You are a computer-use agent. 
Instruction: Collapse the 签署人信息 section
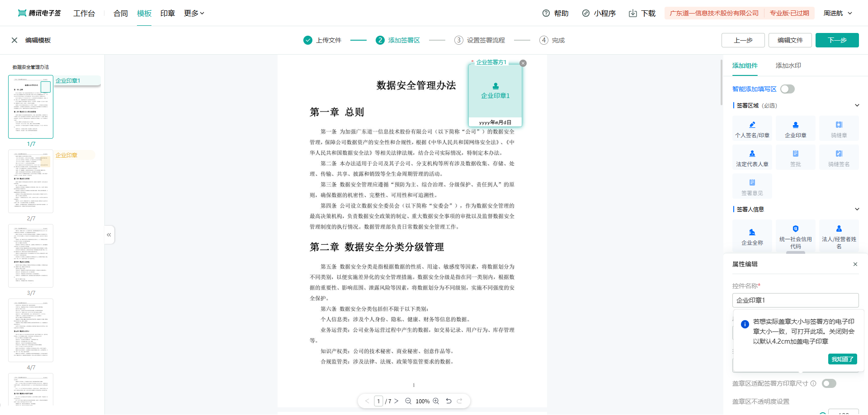tap(857, 209)
